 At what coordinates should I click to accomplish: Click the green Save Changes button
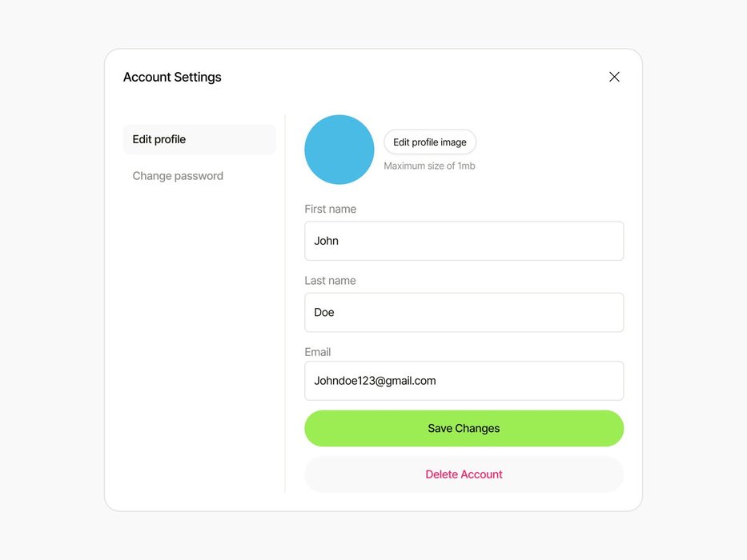(464, 429)
